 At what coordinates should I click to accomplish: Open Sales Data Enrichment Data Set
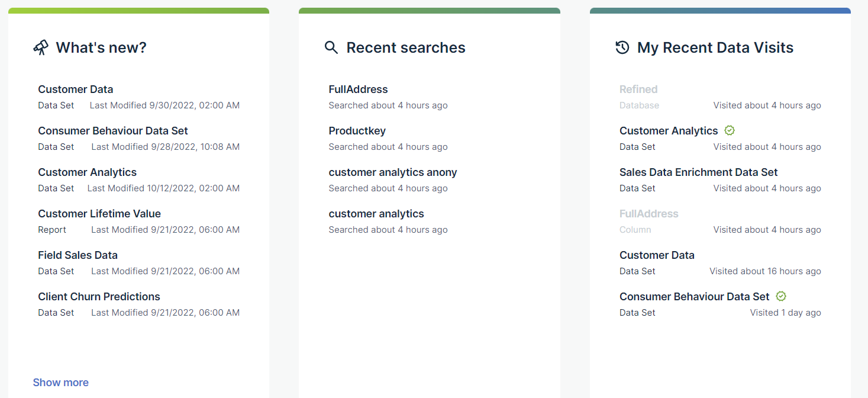pos(698,172)
